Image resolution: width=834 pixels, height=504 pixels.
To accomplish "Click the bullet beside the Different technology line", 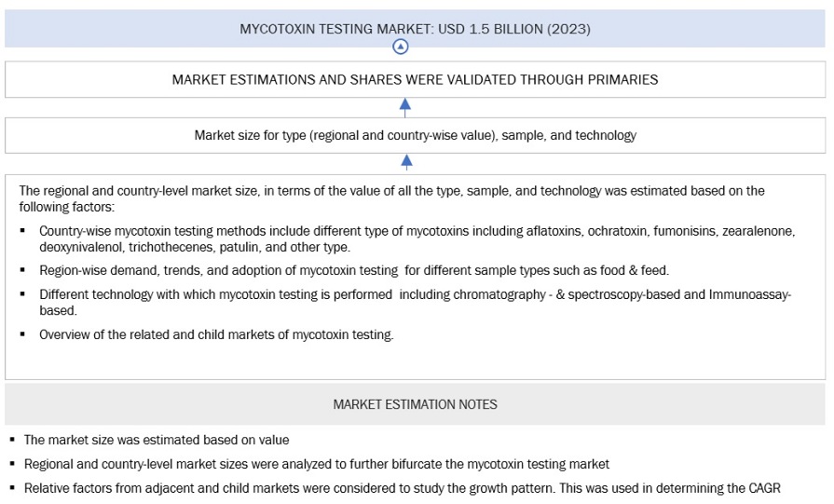I will click(x=23, y=295).
